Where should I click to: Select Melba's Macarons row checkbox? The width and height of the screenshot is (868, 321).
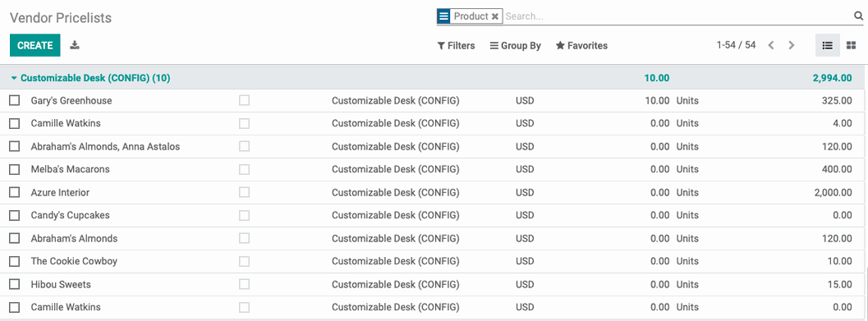point(15,169)
